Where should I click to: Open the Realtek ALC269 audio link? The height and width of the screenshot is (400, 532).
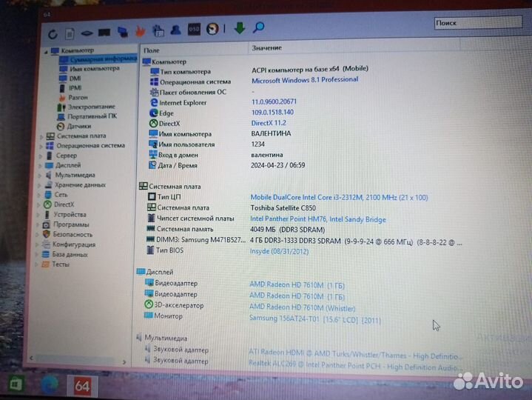pos(355,366)
